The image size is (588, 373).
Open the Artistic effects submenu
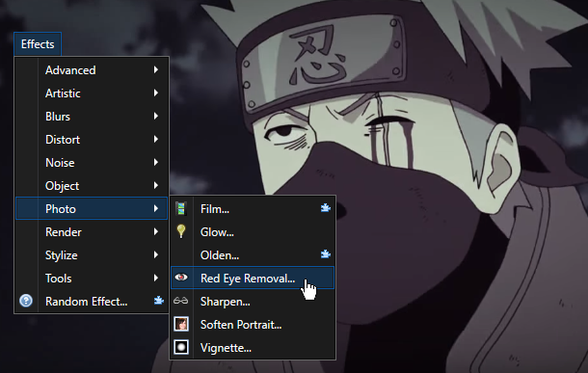92,93
